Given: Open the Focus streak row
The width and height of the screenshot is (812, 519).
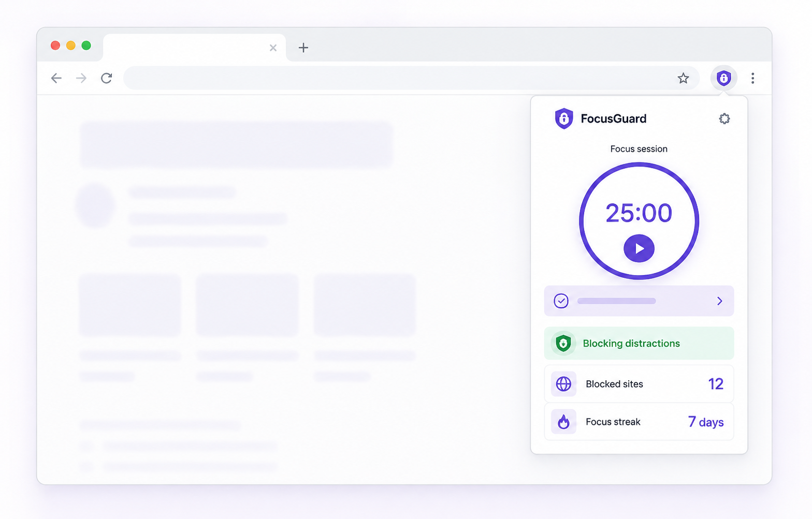Looking at the screenshot, I should click(639, 422).
